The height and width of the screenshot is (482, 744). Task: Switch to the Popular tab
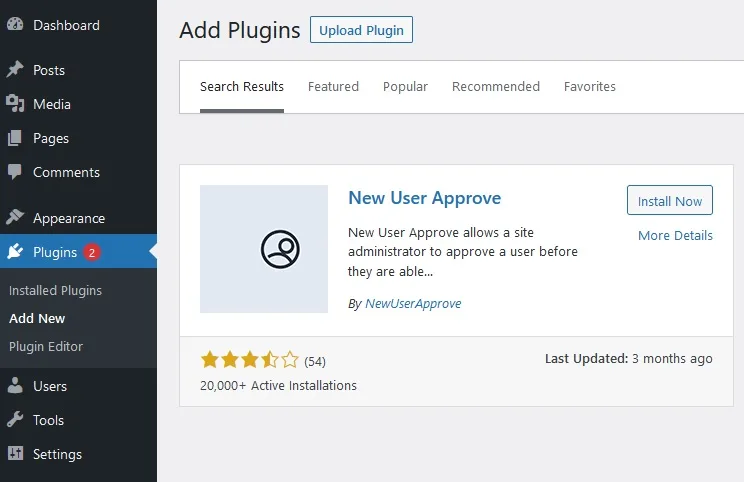click(405, 86)
